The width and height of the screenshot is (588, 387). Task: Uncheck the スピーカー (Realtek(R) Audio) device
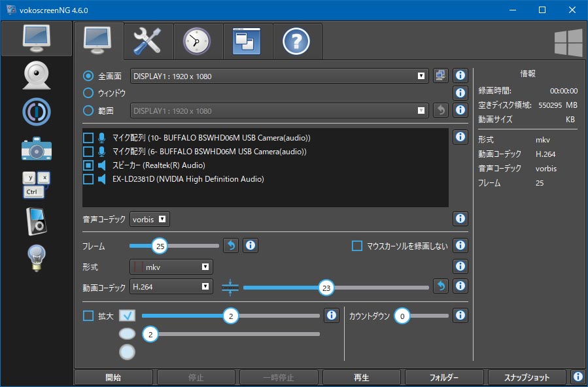(x=88, y=165)
